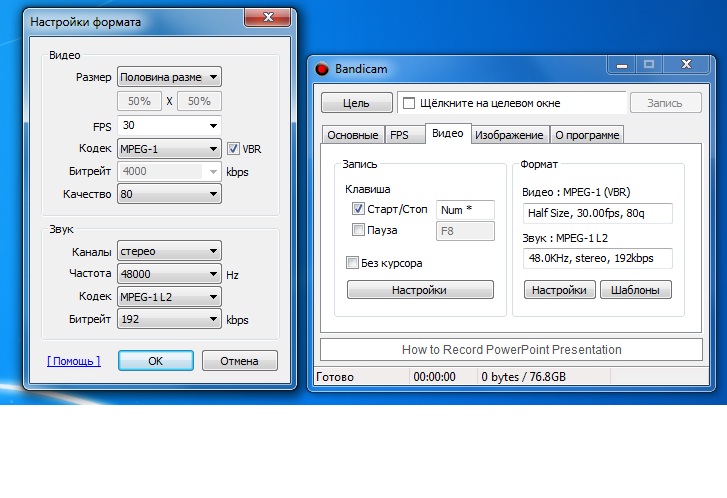Click the height 50% field
The image size is (727, 498).
pos(199,101)
